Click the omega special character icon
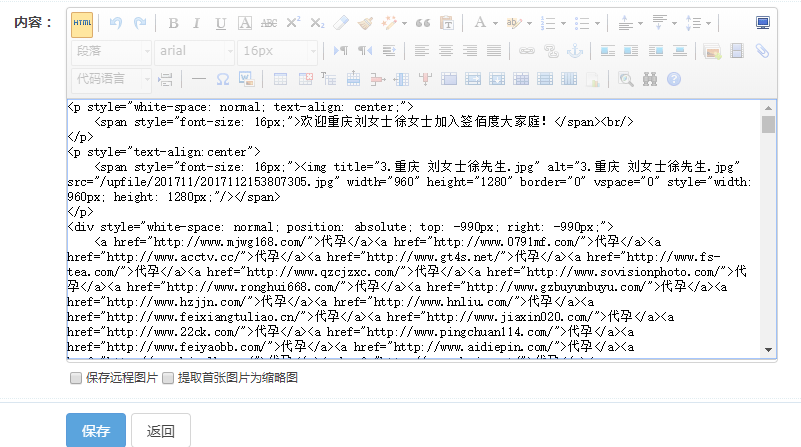Screen dimensions: 801x447 coord(221,78)
